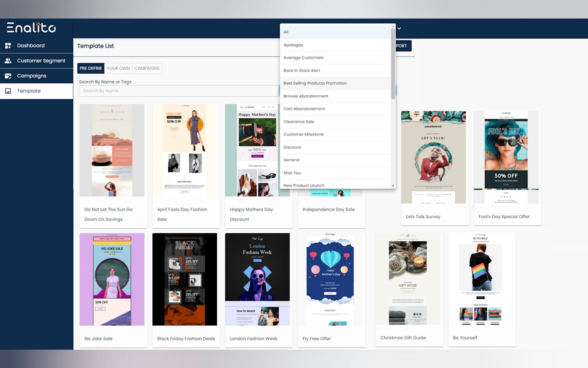Click the Dashboard grid icon

tap(8, 45)
